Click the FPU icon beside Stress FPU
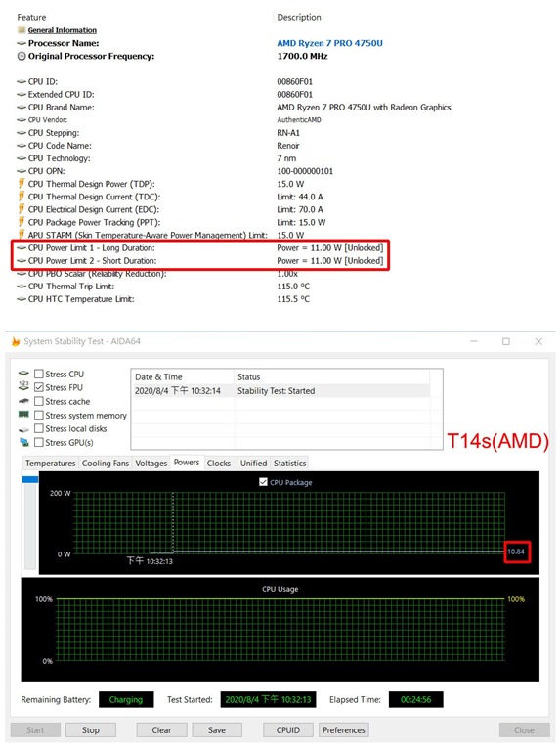The image size is (560, 751). (x=23, y=387)
